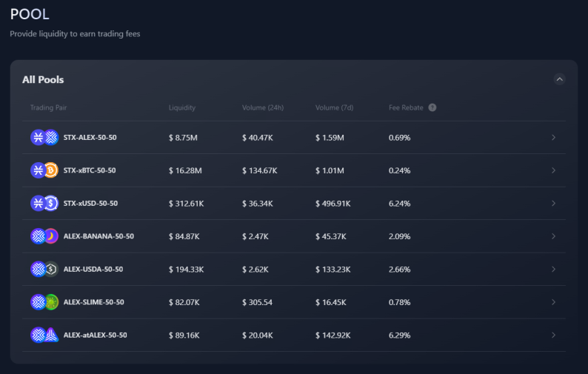
Task: Sort by Volume (24h) column header
Action: (263, 107)
